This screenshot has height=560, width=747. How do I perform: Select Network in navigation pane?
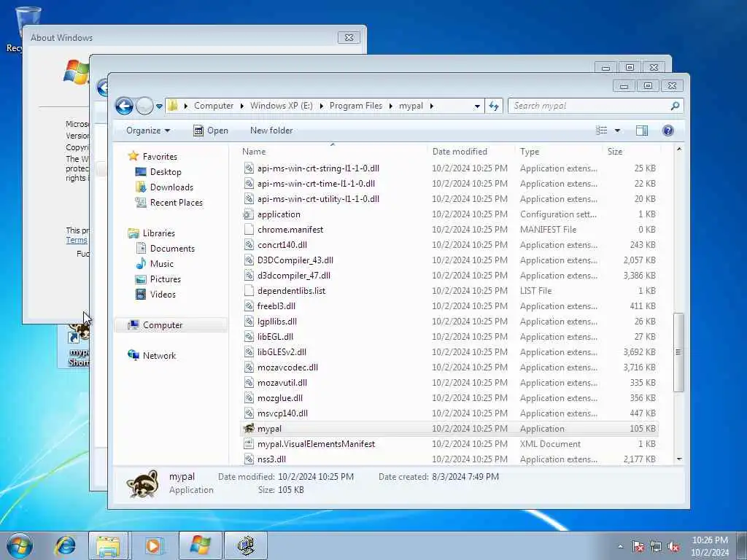click(159, 356)
